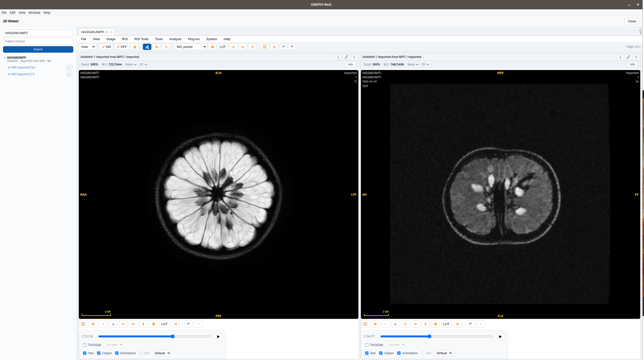644x360 pixels.
Task: Turn link ON button
Action: click(106, 47)
